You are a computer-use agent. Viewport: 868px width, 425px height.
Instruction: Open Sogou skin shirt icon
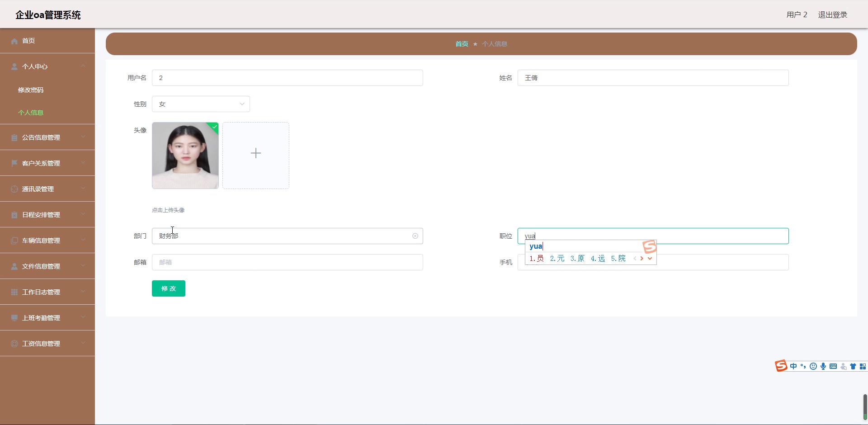pos(853,367)
